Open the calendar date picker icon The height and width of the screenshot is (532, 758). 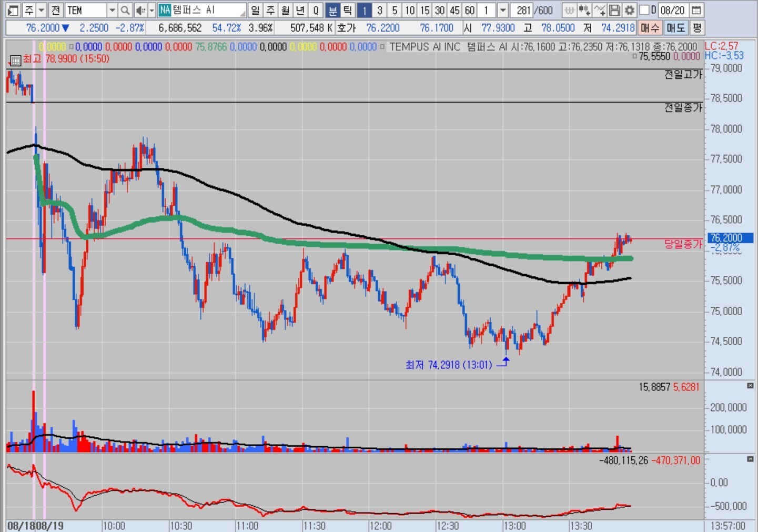coord(696,10)
